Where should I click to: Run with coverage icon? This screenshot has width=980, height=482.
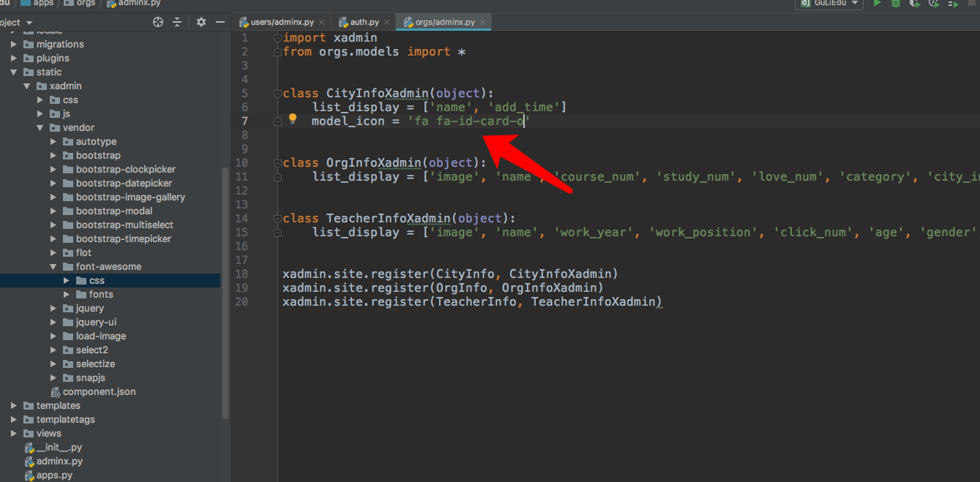pyautogui.click(x=915, y=3)
